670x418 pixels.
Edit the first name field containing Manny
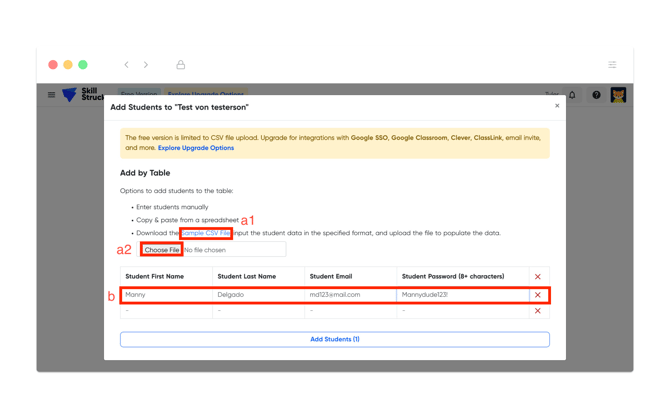pos(166,295)
